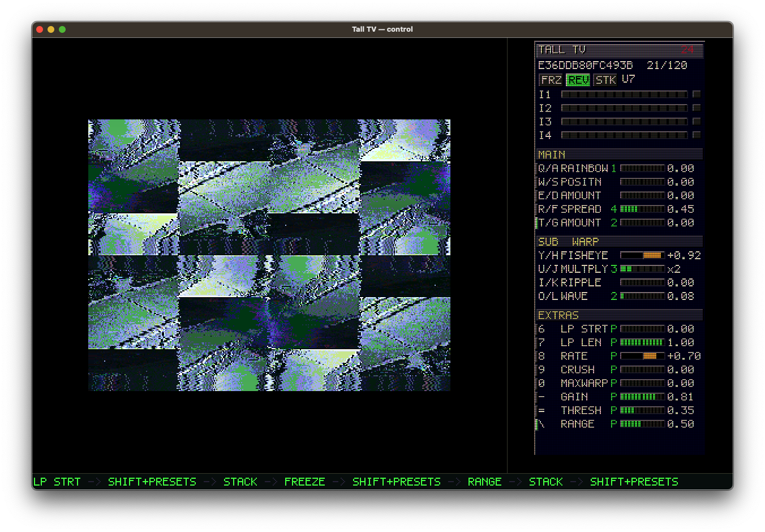Screen dimensions: 765x532
Task: Click FREEZE in the bottom sequence bar
Action: tap(304, 482)
